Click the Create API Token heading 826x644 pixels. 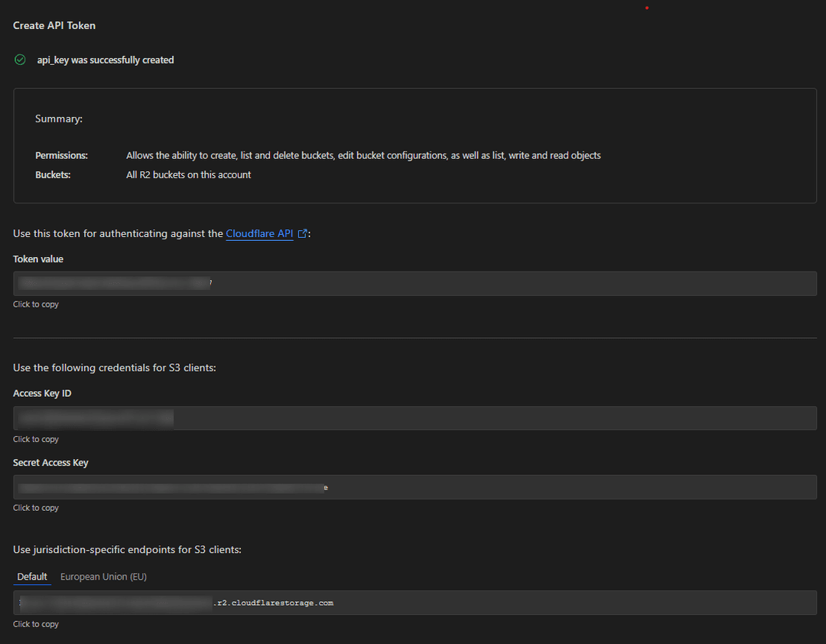point(54,25)
